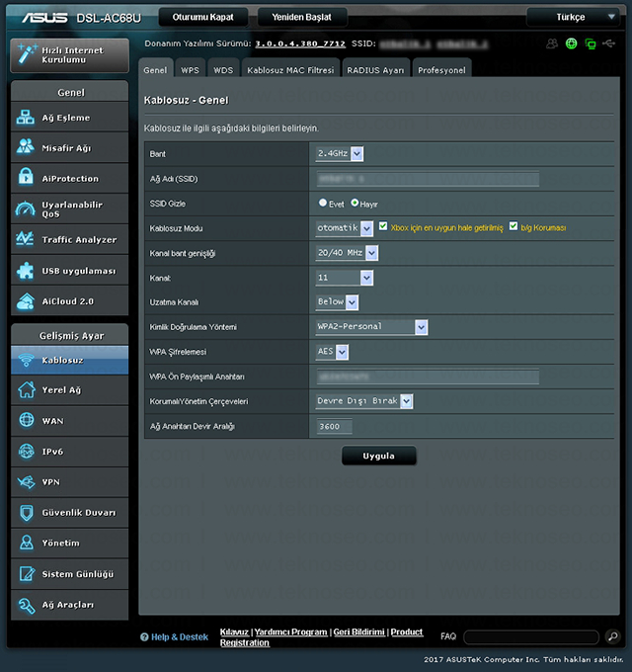Switch to the WPS tab

191,69
